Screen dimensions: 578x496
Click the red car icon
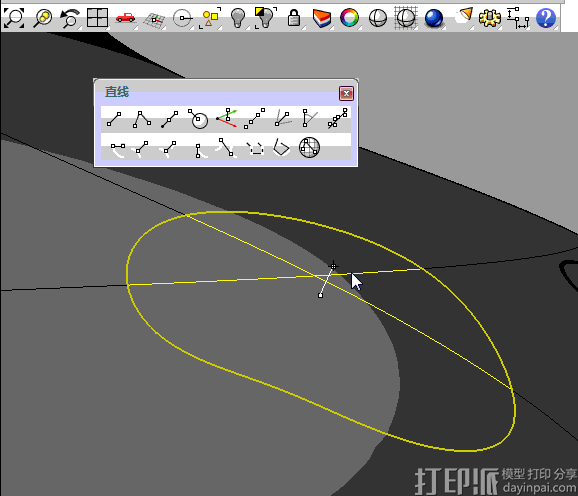pos(125,18)
